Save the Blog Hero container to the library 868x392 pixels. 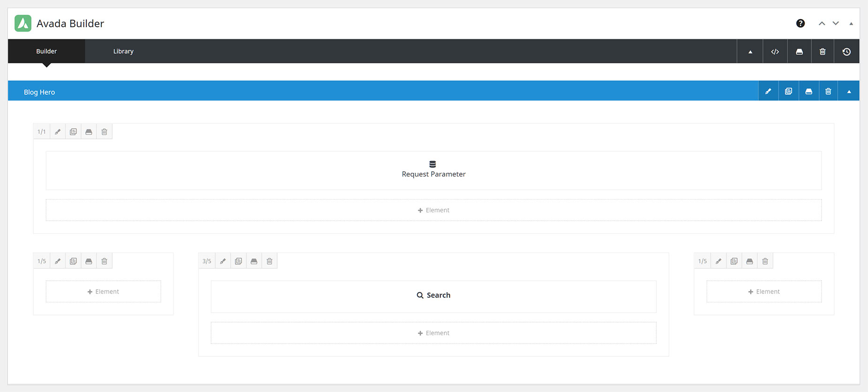pyautogui.click(x=809, y=91)
